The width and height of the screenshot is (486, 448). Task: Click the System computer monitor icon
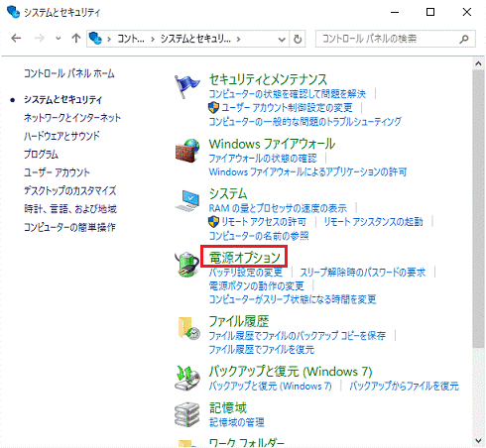point(187,200)
